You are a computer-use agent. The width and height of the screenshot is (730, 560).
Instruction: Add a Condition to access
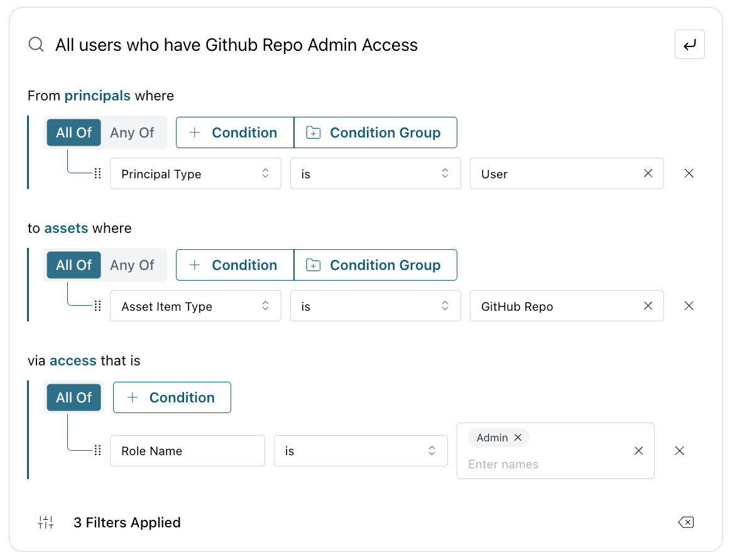click(172, 397)
